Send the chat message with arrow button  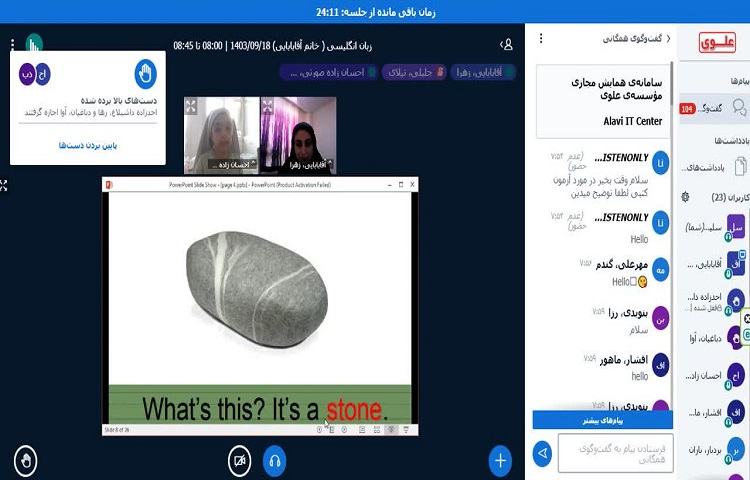coord(542,453)
